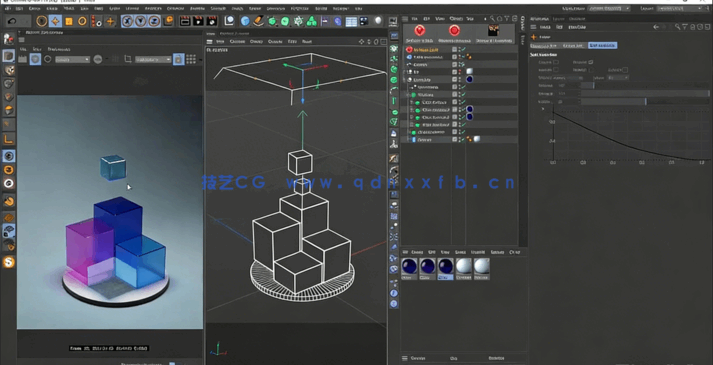Toggle the X axis lock
The height and width of the screenshot is (365, 713).
click(127, 21)
